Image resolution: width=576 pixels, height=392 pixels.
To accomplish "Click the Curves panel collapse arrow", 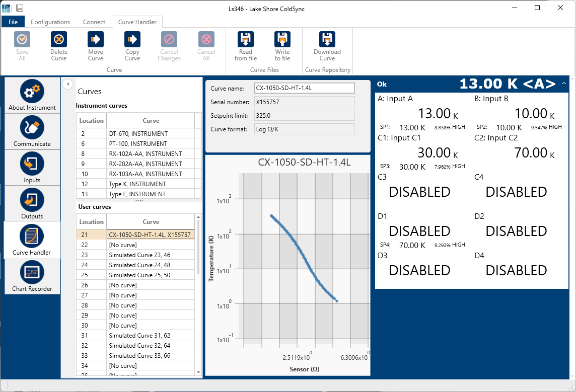I will click(68, 84).
